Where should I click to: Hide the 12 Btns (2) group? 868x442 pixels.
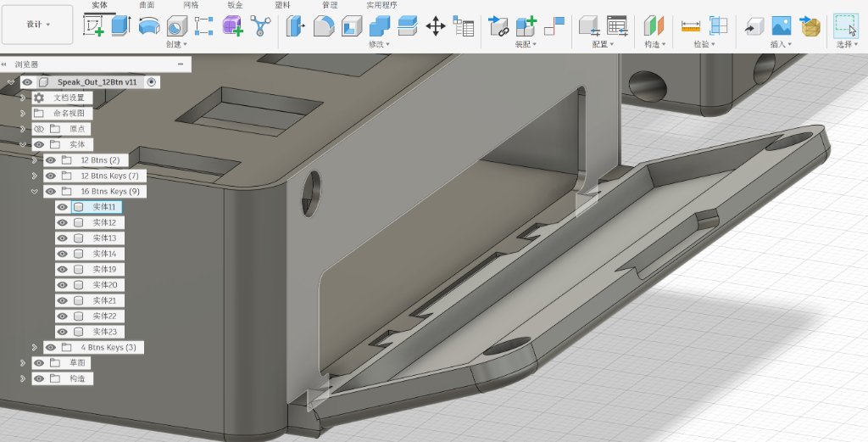pyautogui.click(x=50, y=160)
